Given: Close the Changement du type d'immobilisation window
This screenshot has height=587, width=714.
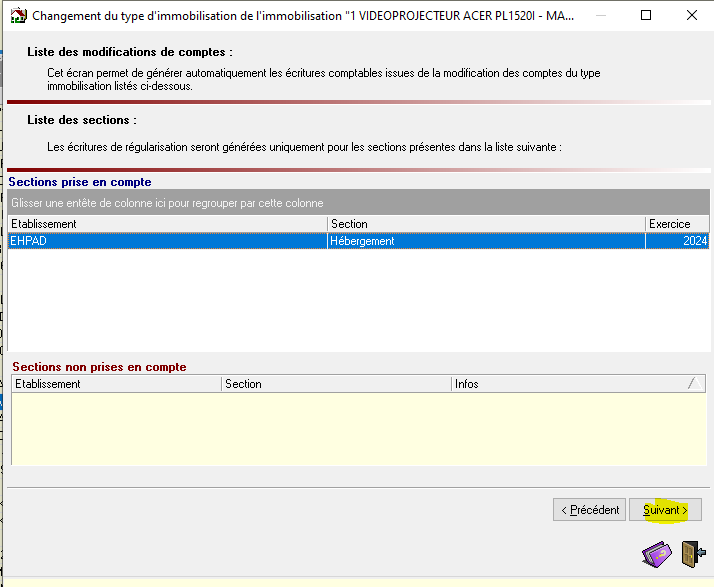Looking at the screenshot, I should (x=691, y=16).
